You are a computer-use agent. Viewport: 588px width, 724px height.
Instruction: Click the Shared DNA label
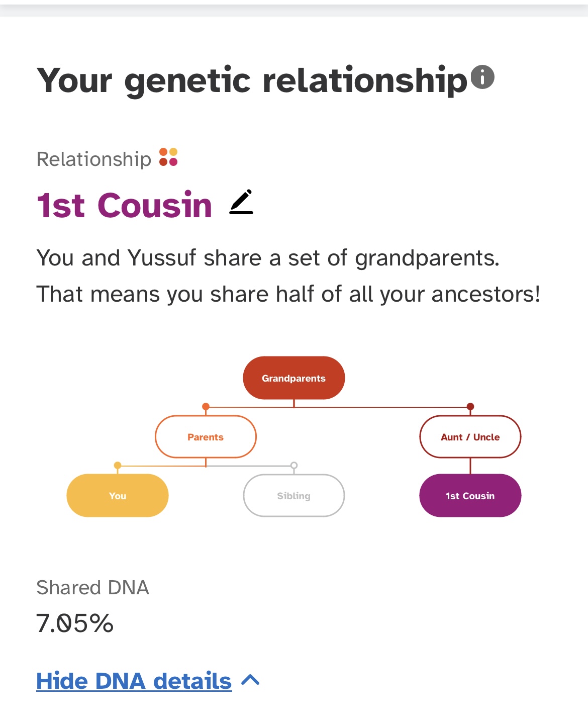pyautogui.click(x=93, y=587)
